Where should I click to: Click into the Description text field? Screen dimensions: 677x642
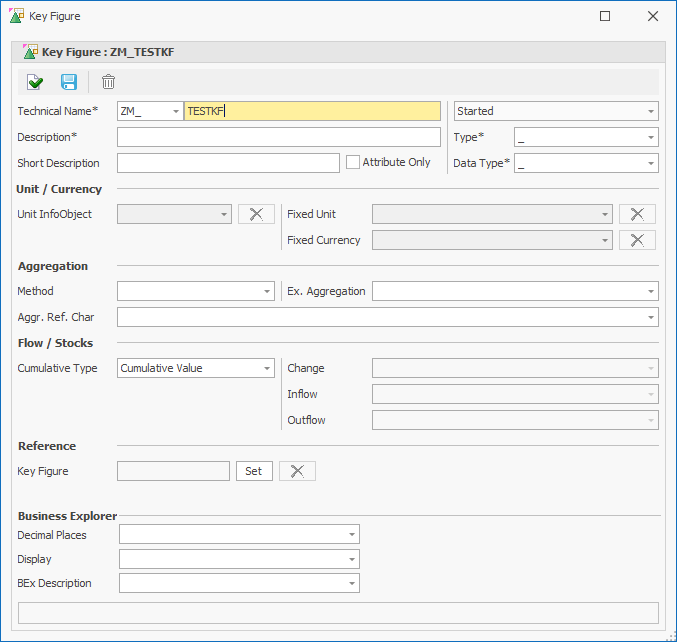(278, 137)
